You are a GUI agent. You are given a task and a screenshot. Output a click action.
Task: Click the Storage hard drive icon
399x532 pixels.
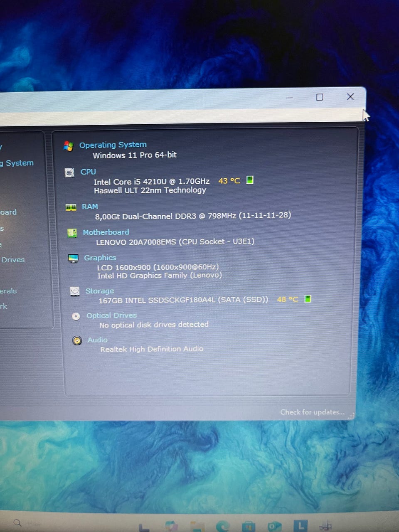tap(75, 291)
